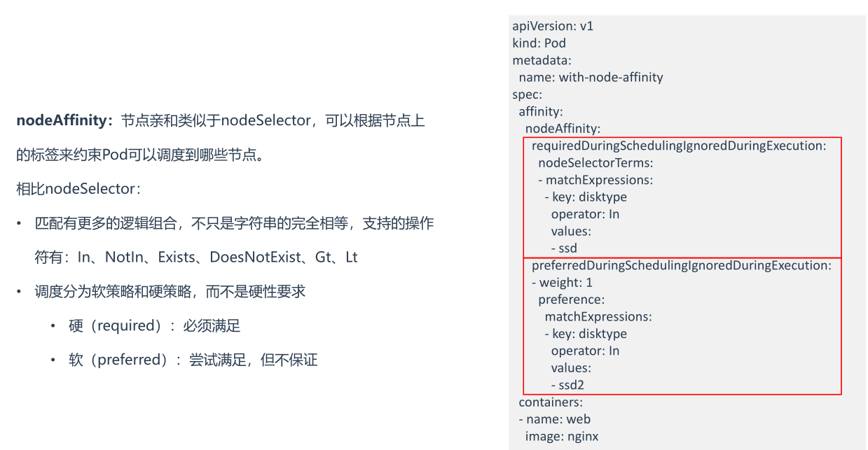Click the 软（preferred）bullet item

tap(193, 360)
